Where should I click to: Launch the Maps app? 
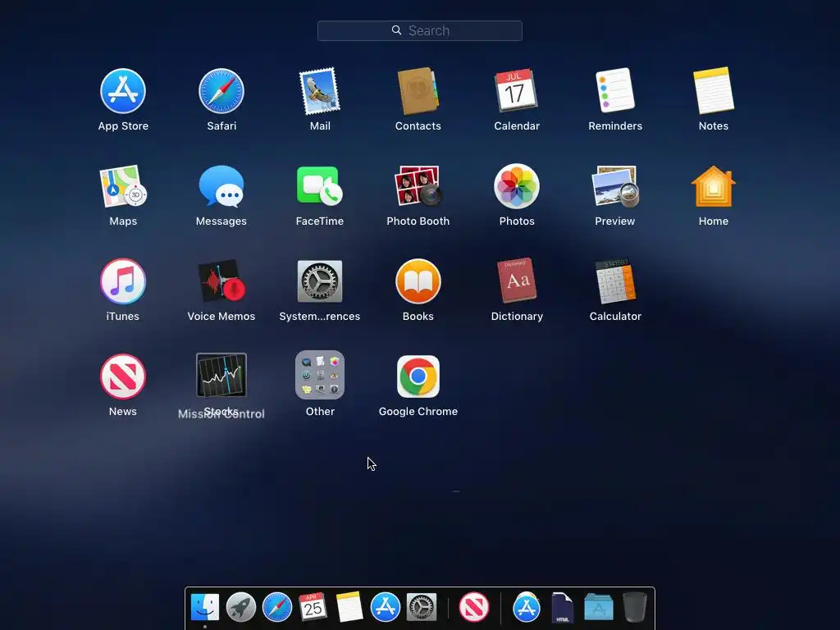123,186
